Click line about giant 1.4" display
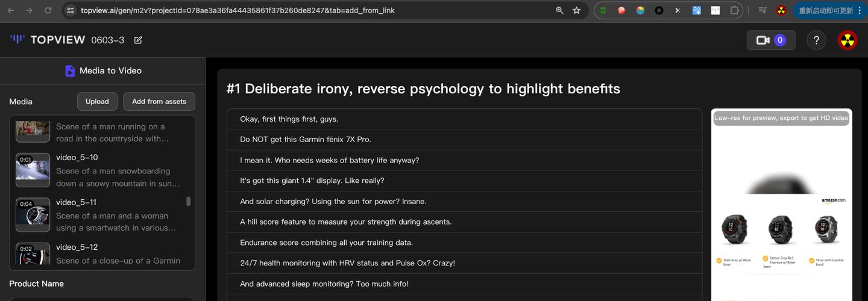 (x=464, y=181)
